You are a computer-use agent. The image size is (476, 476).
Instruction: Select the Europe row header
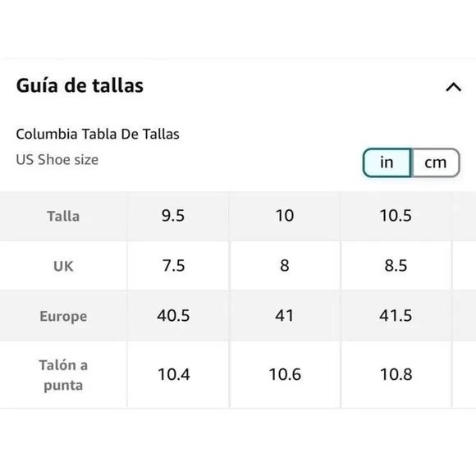click(63, 316)
